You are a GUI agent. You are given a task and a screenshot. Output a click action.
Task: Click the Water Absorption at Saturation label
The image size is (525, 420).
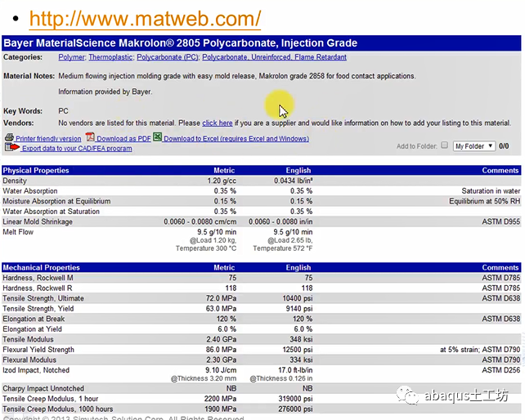click(51, 212)
